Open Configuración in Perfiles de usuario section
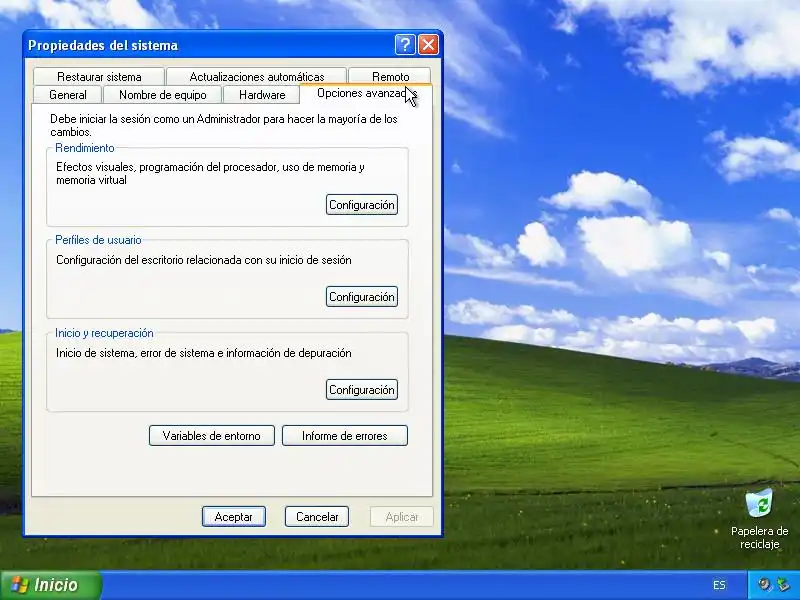The height and width of the screenshot is (600, 800). tap(362, 297)
